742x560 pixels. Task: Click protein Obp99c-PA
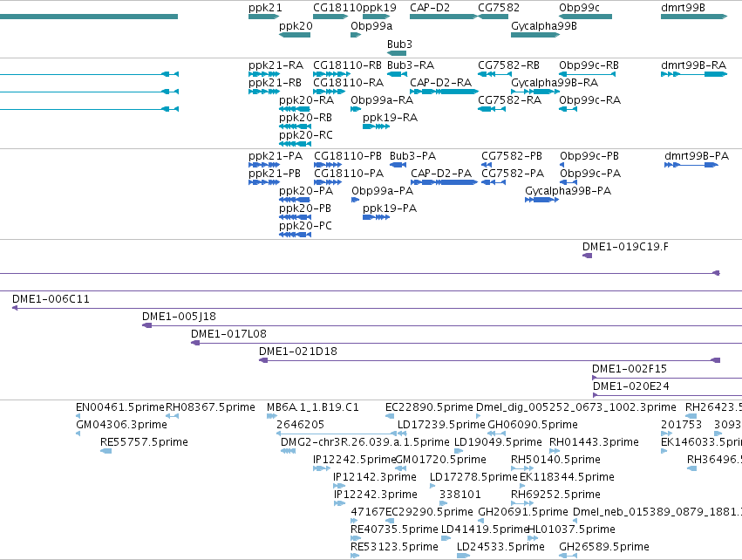[590, 174]
